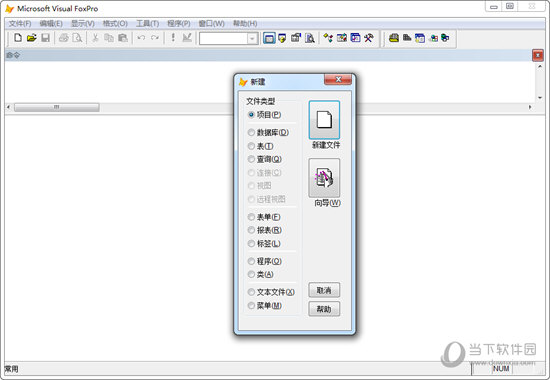This screenshot has width=550, height=380.
Task: Click the New file toolbar icon
Action: point(18,38)
